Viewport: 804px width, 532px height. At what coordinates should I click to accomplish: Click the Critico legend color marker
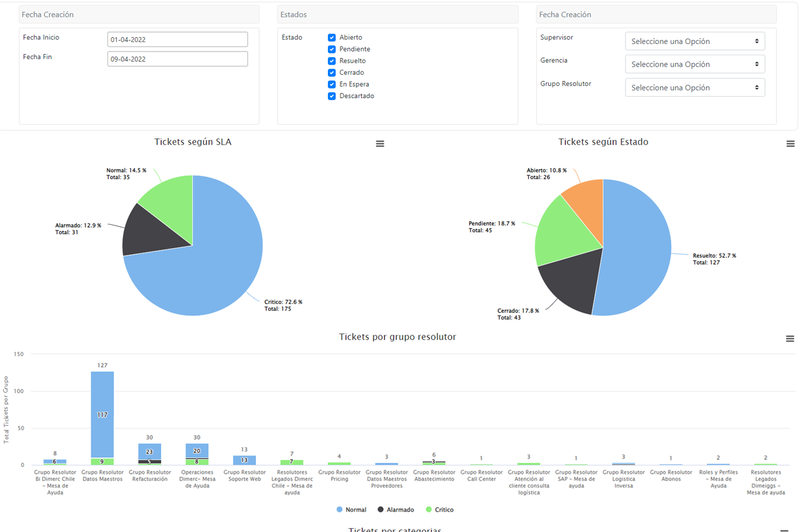coord(429,509)
